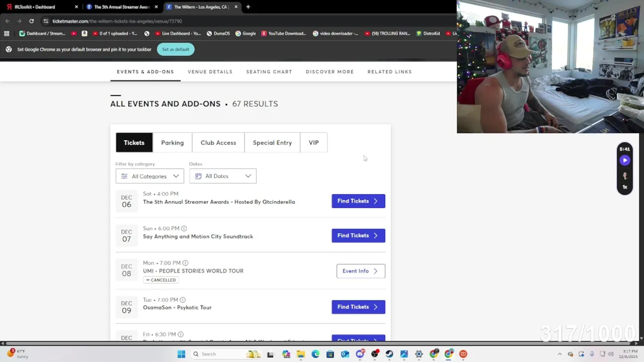644x362 pixels.
Task: Go to the Related Links section
Action: point(390,72)
